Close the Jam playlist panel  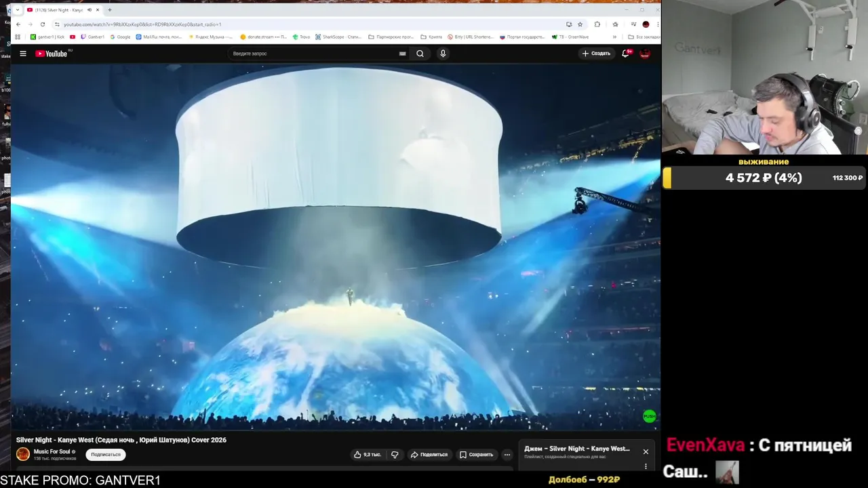coord(646,451)
